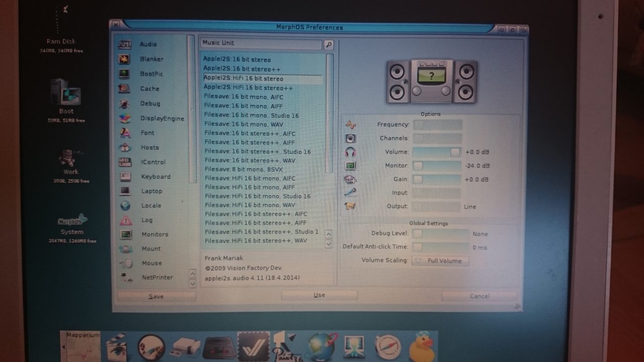Open the Laptop preferences icon
The image size is (644, 362).
click(125, 191)
